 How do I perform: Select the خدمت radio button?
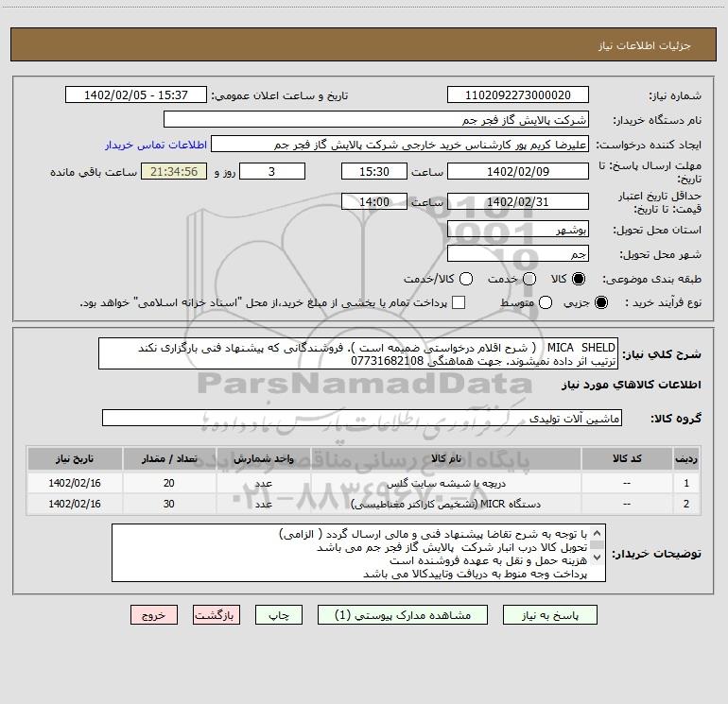529,279
